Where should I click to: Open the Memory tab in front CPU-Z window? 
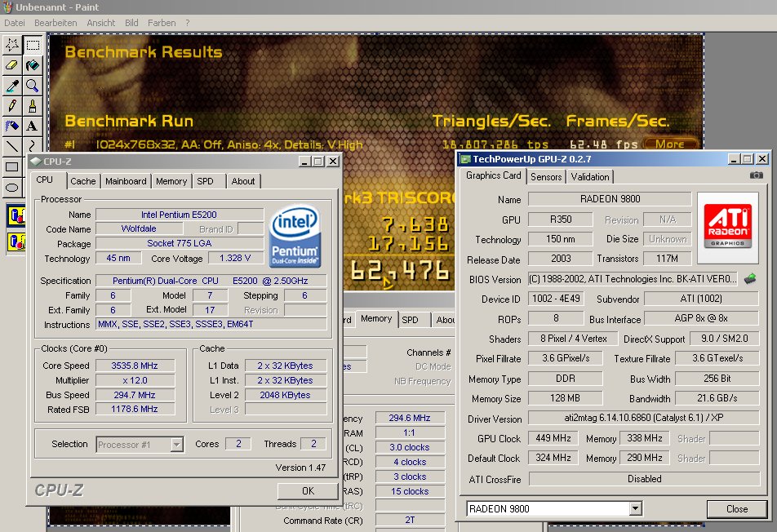(171, 181)
